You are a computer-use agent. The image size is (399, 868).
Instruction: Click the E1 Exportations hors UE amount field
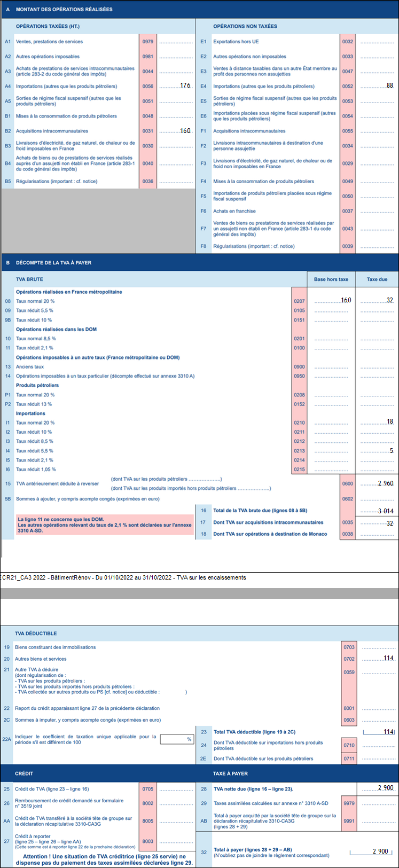(377, 42)
